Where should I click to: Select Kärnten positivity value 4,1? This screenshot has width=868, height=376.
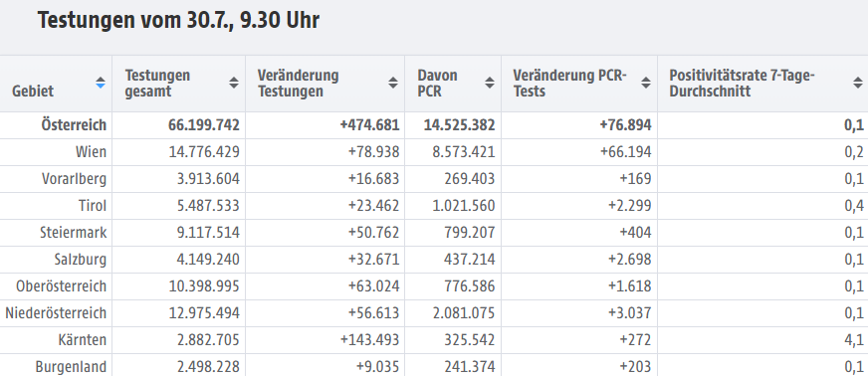[854, 340]
